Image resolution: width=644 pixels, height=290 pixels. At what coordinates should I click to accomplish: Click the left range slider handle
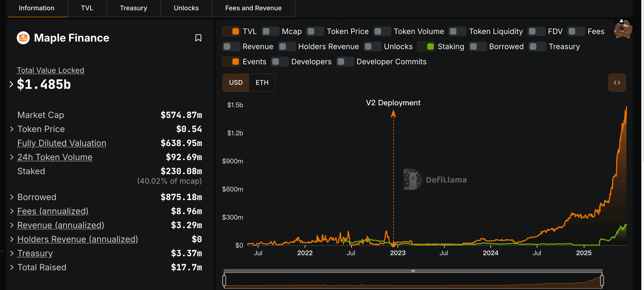tap(224, 281)
